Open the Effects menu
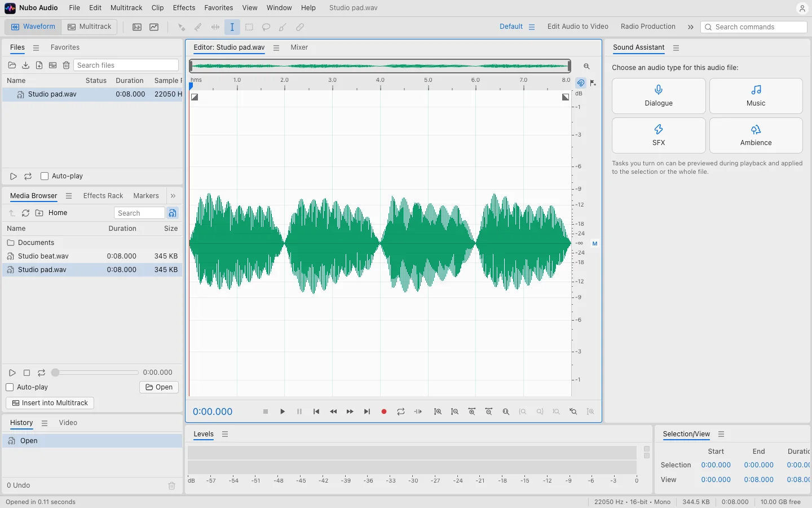This screenshot has width=812, height=508. tap(184, 8)
